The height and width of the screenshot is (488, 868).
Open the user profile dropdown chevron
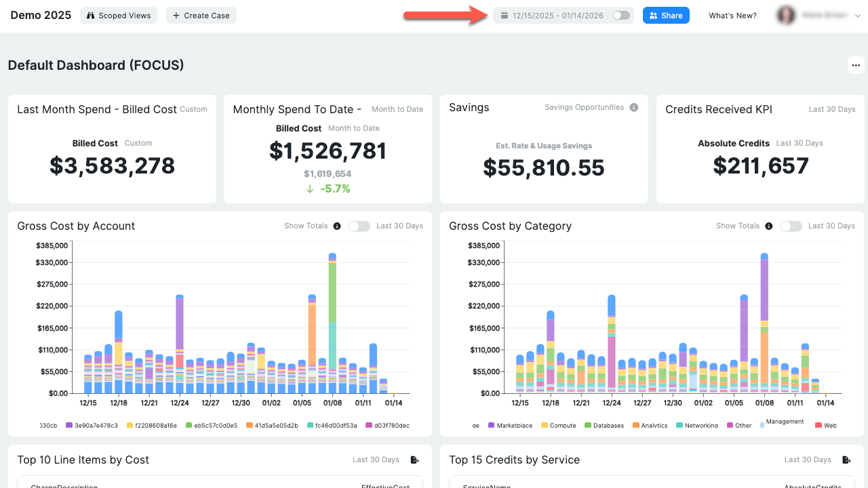(x=857, y=16)
